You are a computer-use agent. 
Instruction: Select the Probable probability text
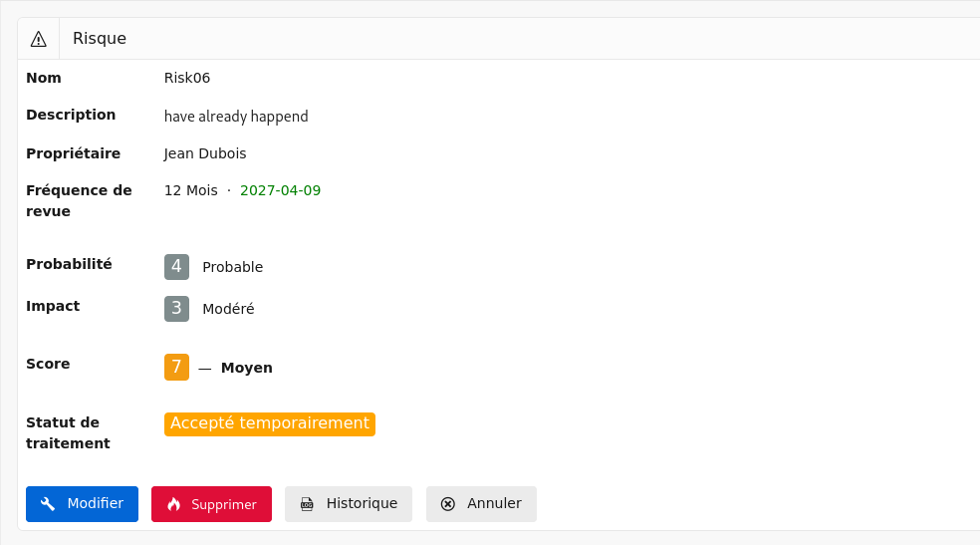click(232, 267)
